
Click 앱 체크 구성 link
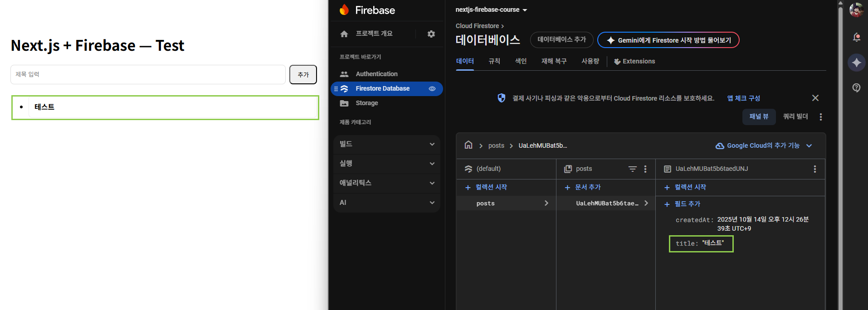point(744,98)
